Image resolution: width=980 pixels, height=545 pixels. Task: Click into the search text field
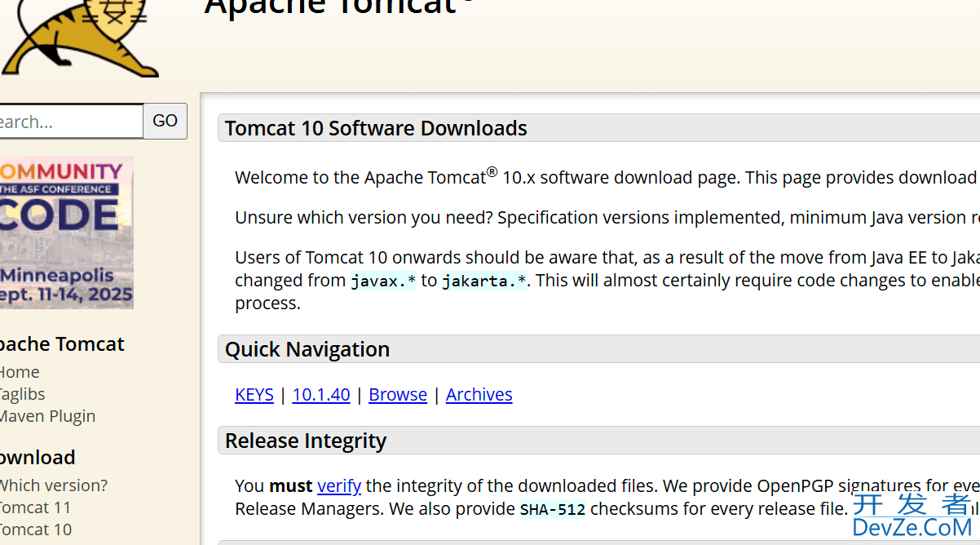point(69,122)
